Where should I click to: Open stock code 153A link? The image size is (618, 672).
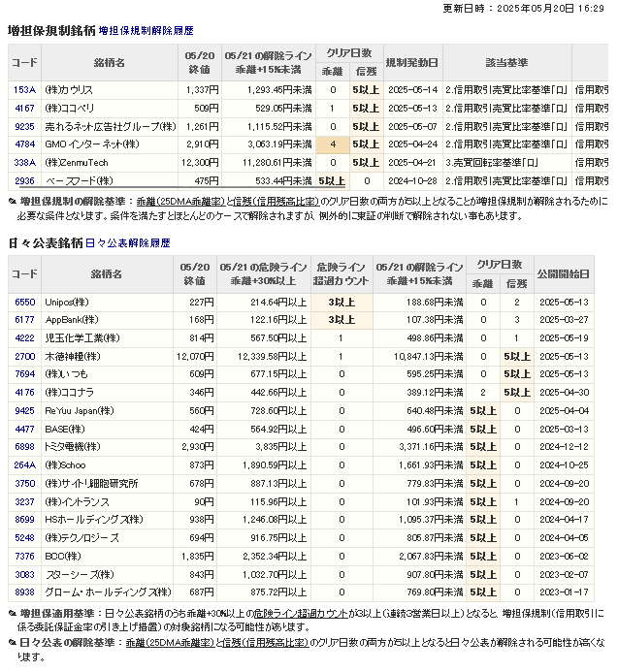pos(24,90)
